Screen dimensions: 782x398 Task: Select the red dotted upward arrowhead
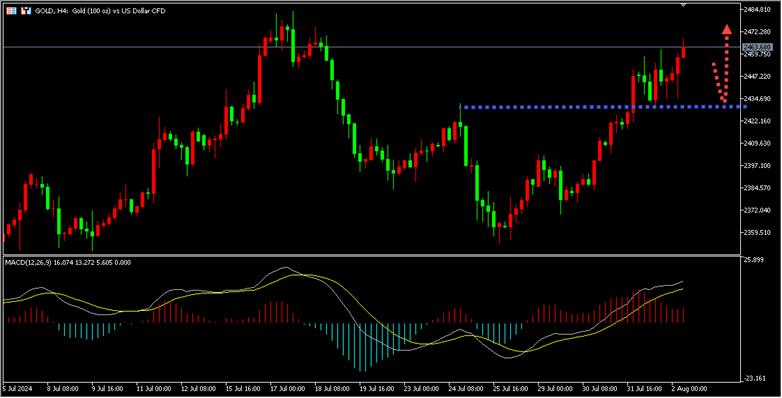[x=727, y=29]
